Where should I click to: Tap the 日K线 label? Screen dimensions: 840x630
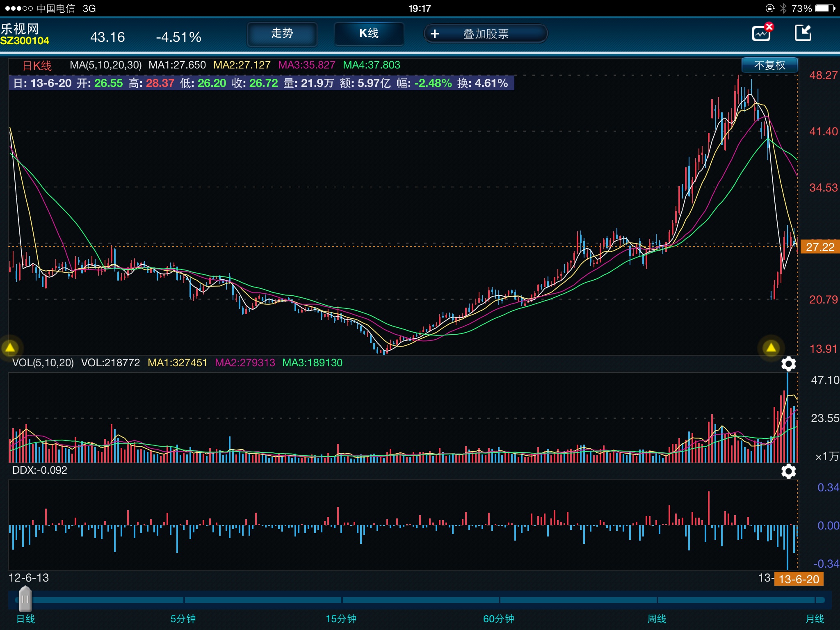click(x=37, y=66)
